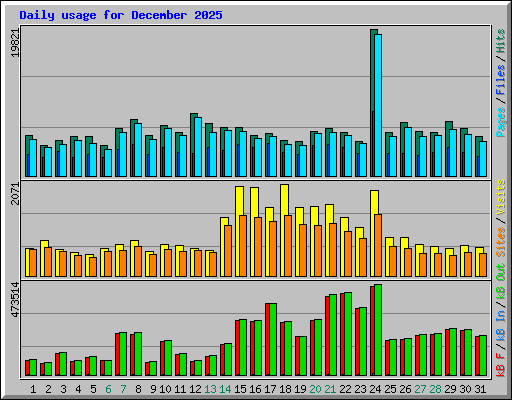Click the green kB Out bar for day 22
The height and width of the screenshot is (400, 512).
point(348,334)
